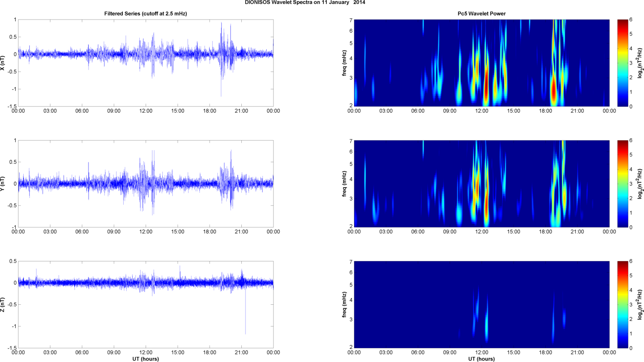Image resolution: width=644 pixels, height=362 pixels.
Task: Click colorbar unit label beside middle colorbar
Action: [x=640, y=184]
